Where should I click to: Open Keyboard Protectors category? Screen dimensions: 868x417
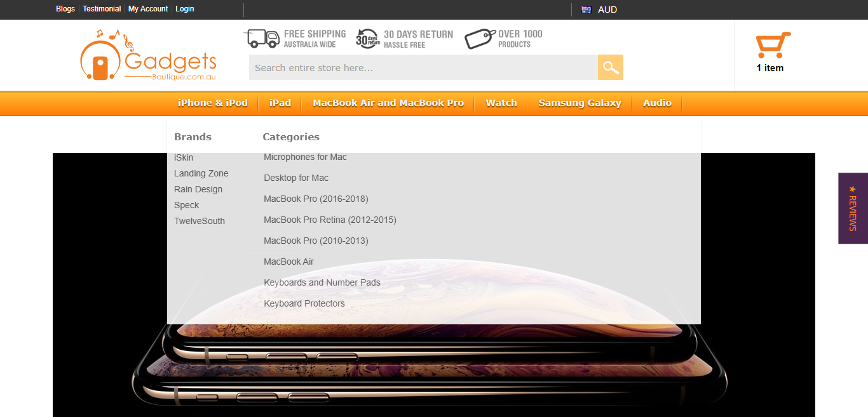click(x=304, y=303)
